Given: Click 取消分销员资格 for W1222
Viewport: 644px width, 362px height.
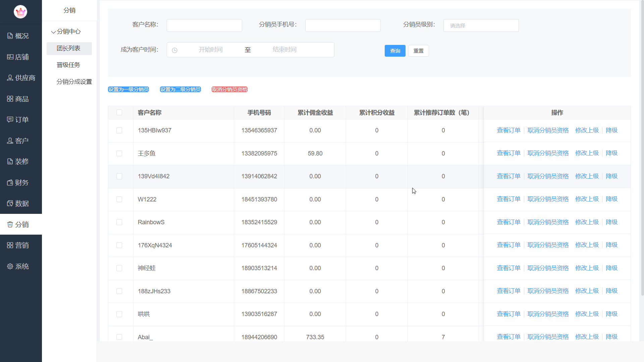Looking at the screenshot, I should (x=548, y=199).
